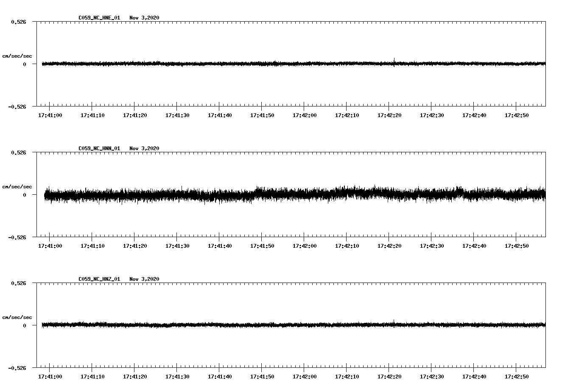Select the C059_NC_HNN_01 channel label
Viewport: 576px width, 392px height.
click(98, 148)
